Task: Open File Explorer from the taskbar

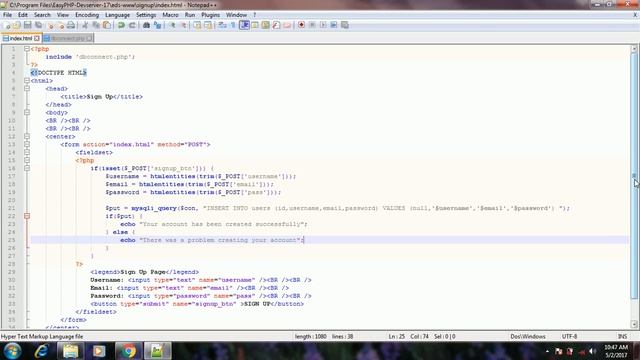Action: (x=70, y=351)
